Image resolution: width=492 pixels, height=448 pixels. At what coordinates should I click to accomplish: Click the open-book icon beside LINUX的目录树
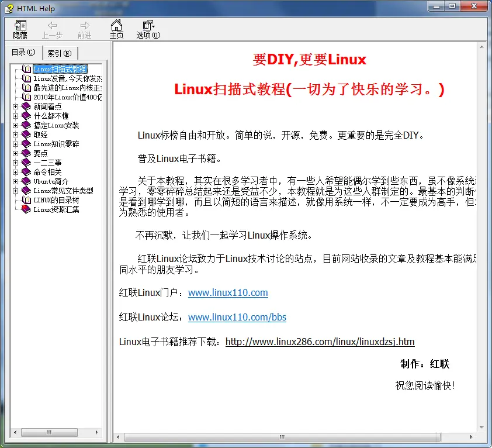click(26, 200)
